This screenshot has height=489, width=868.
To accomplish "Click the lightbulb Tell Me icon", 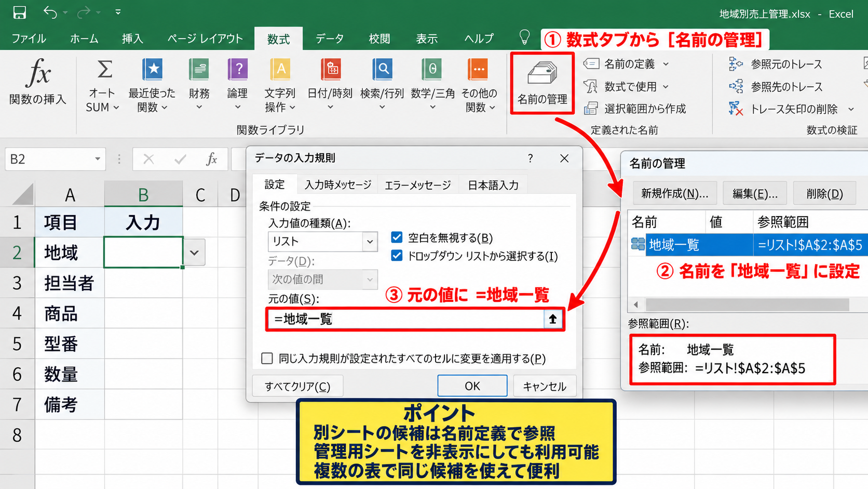I will [524, 37].
